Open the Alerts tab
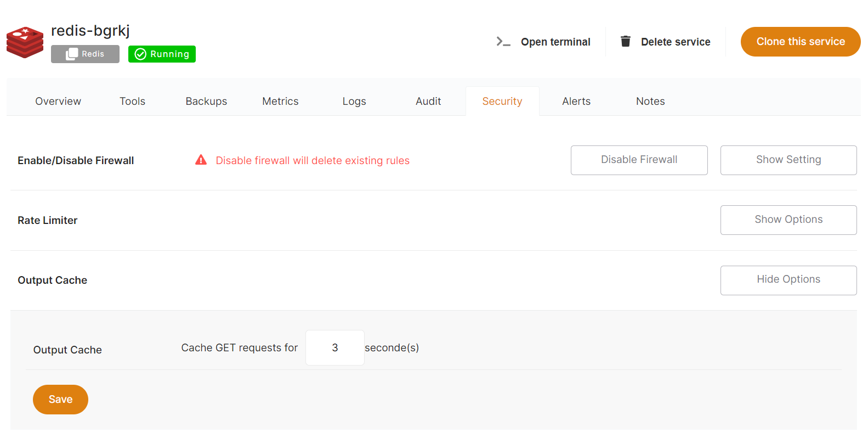 (x=576, y=102)
